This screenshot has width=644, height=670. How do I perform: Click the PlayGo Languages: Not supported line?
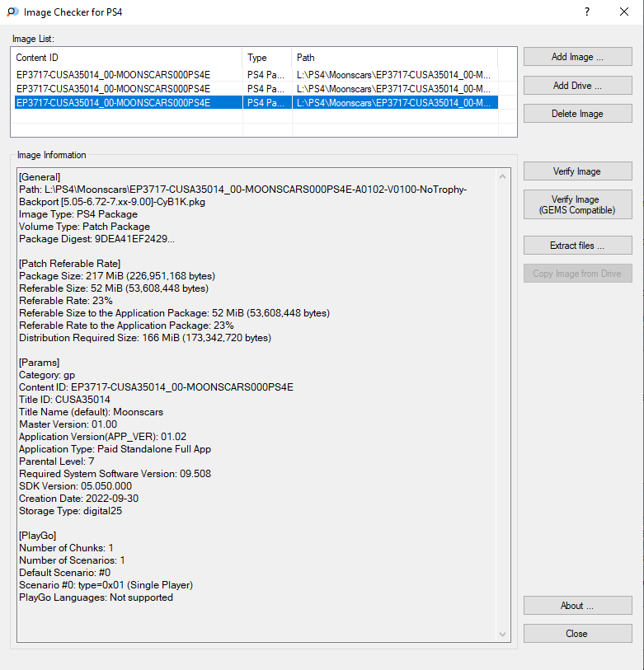pos(96,597)
